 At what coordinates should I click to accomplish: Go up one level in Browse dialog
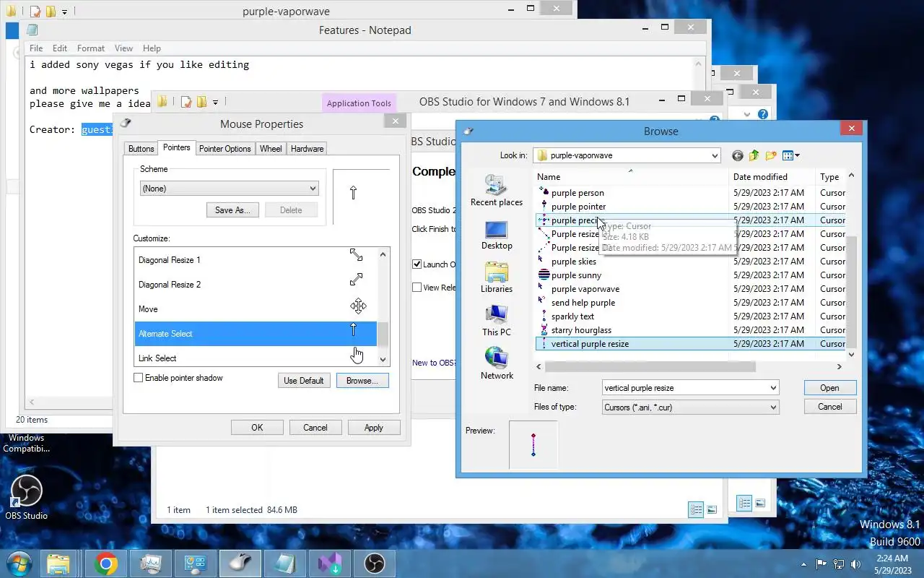754,155
